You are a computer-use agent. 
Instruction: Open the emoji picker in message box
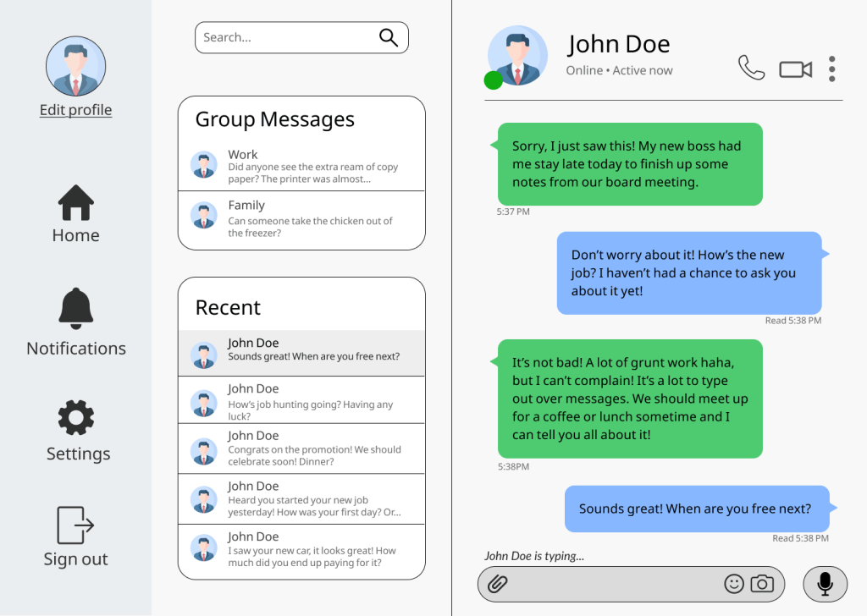[x=734, y=584]
